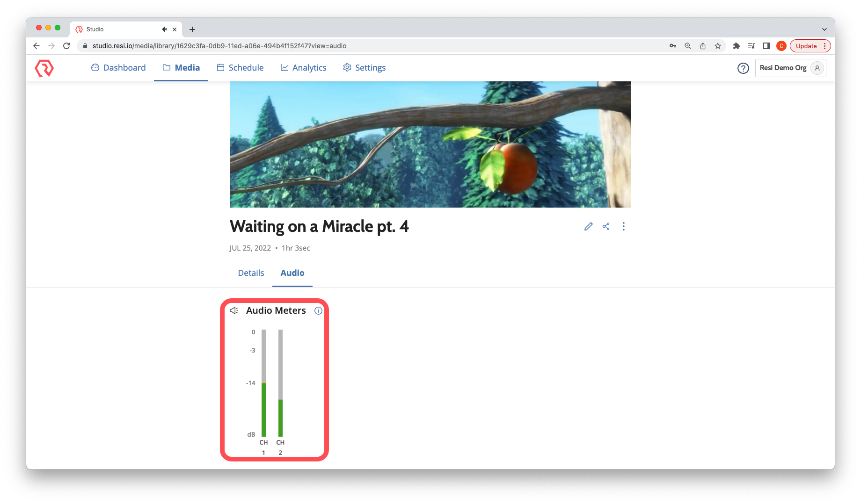The height and width of the screenshot is (504, 861).
Task: Click the share icon next to title
Action: 606,226
